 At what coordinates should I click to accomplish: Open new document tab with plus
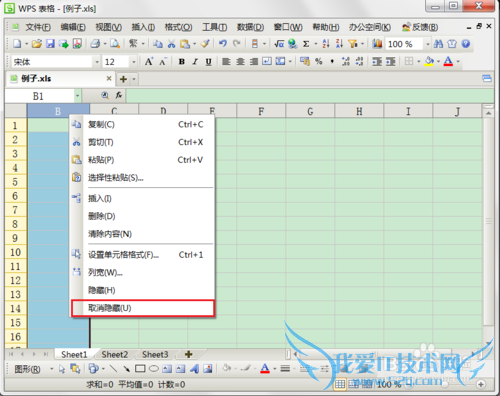click(123, 79)
